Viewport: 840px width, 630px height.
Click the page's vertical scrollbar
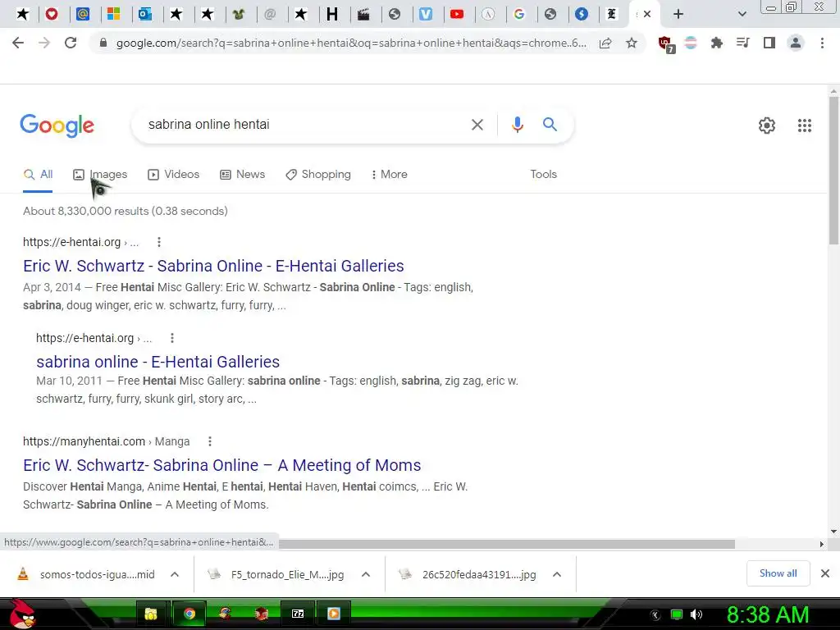pyautogui.click(x=833, y=169)
